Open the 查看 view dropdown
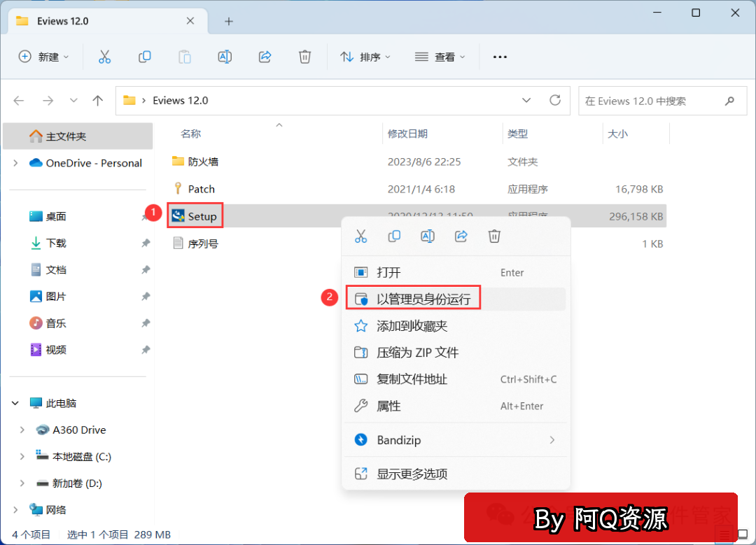The width and height of the screenshot is (756, 545). tap(440, 57)
